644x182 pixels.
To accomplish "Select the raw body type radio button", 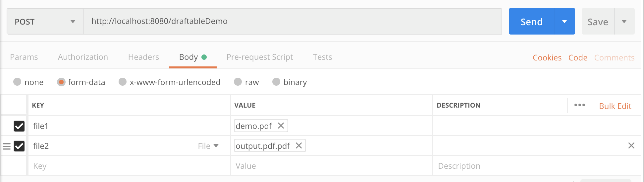I will pos(238,82).
